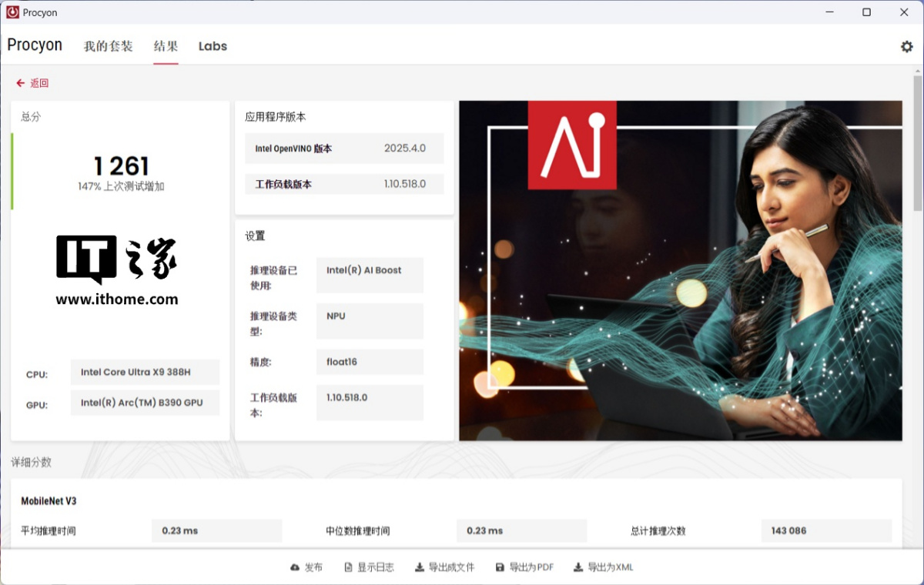The image size is (924, 585).
Task: Click the download icon beside 导出成文件
Action: 420,567
